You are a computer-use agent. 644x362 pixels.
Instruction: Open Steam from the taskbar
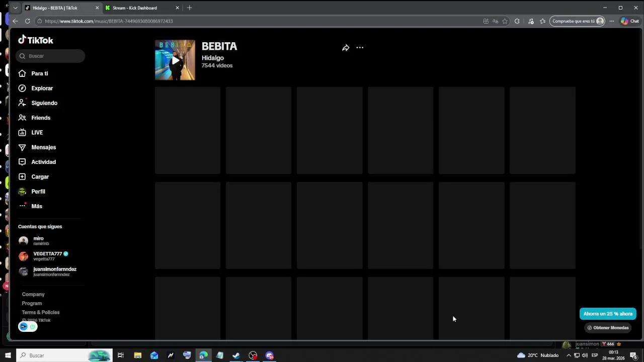236,355
